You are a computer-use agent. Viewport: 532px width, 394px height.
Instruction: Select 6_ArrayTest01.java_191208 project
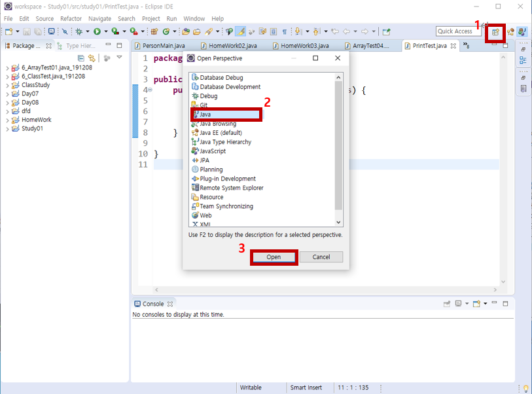coord(57,67)
